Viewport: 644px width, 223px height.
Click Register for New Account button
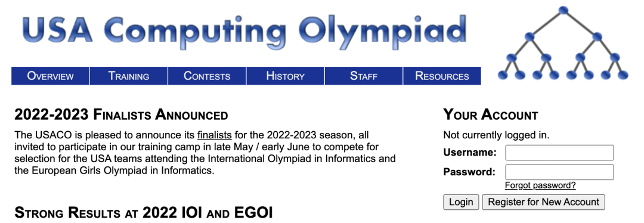click(x=543, y=202)
